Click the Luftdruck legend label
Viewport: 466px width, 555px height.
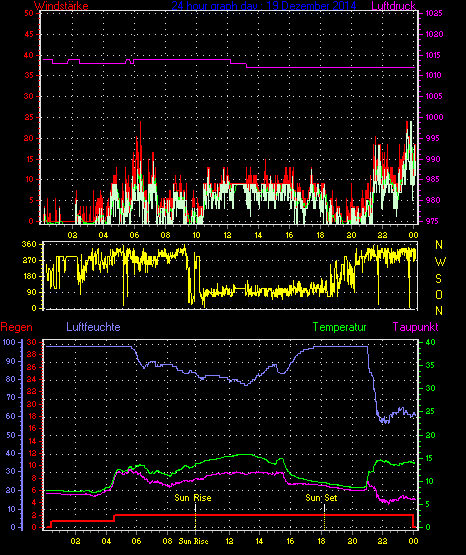393,6
